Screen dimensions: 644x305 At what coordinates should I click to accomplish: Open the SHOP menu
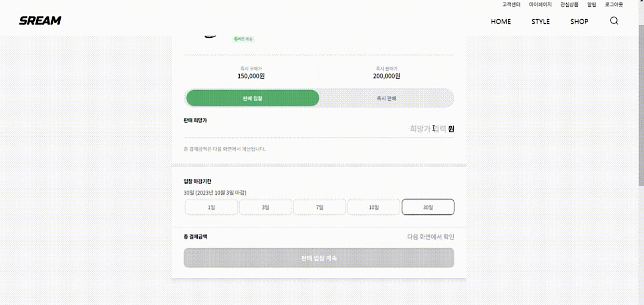click(579, 22)
